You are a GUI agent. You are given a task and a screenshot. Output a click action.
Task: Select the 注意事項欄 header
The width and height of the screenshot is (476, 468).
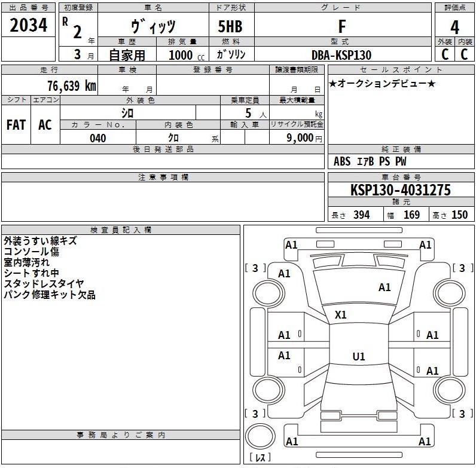pyautogui.click(x=163, y=178)
